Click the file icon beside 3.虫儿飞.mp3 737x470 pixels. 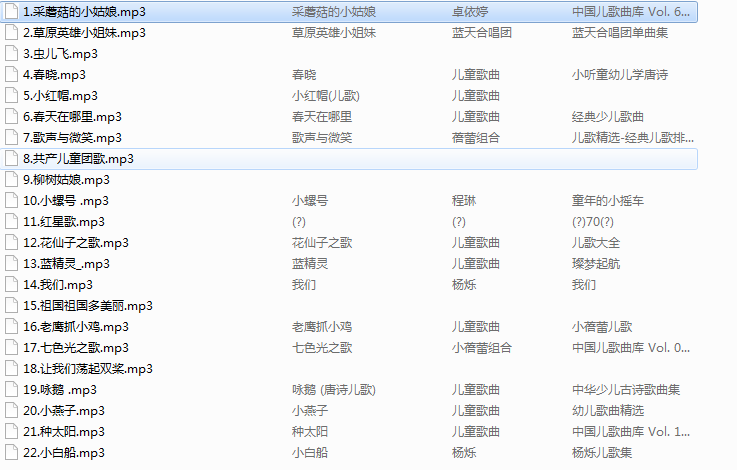tap(11, 54)
